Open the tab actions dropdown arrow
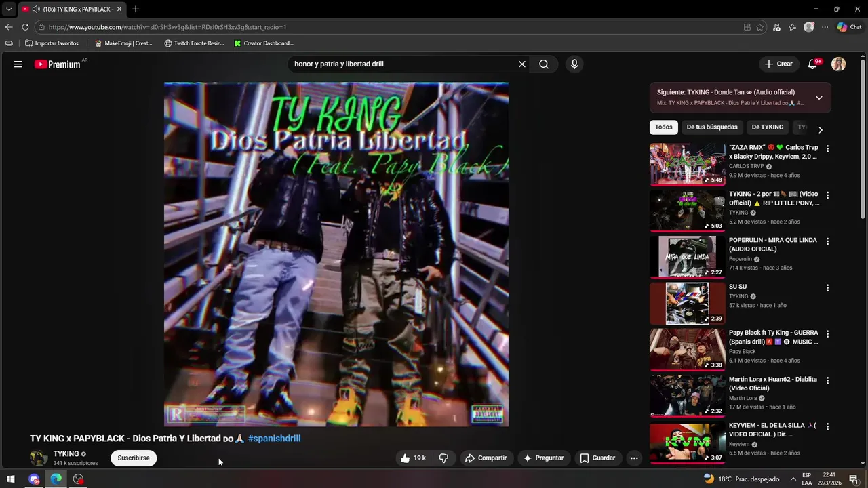This screenshot has width=868, height=488. (9, 9)
